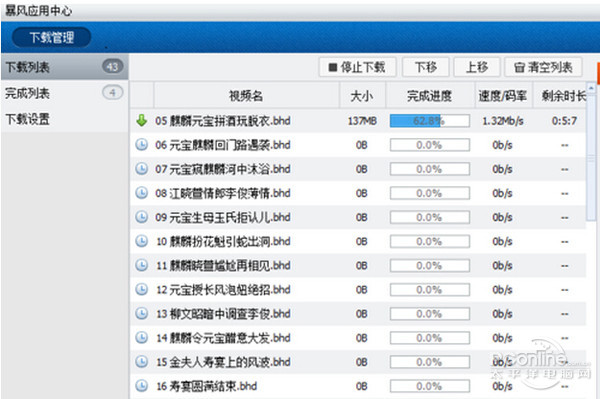The width and height of the screenshot is (600, 399).
Task: Open 完成列表 in the sidebar
Action: click(64, 93)
